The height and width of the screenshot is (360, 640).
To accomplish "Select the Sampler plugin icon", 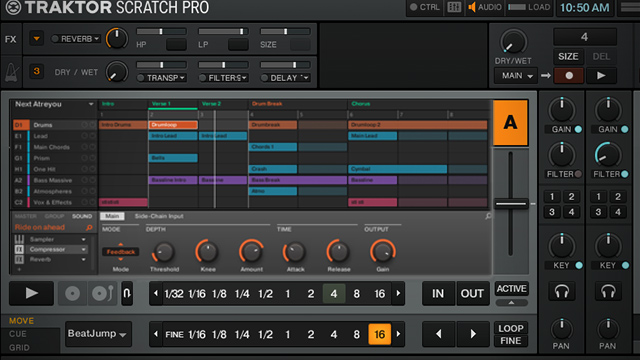I will point(19,239).
